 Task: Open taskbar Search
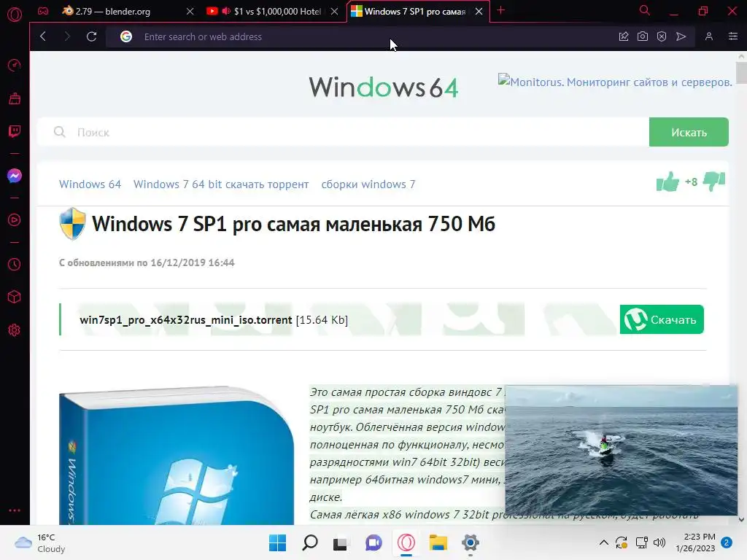pyautogui.click(x=309, y=542)
